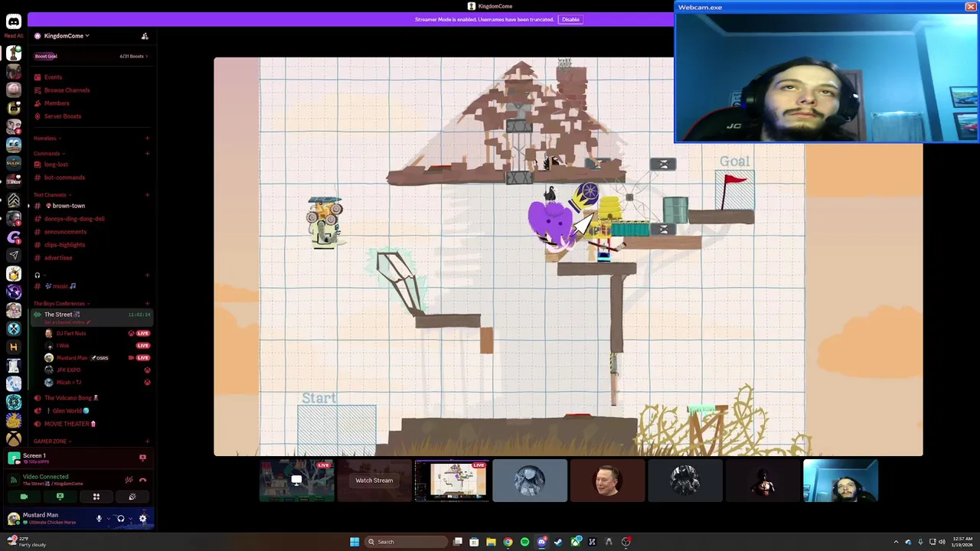The height and width of the screenshot is (551, 980).
Task: Disconnect from voice with hang-up icon
Action: pos(142,480)
